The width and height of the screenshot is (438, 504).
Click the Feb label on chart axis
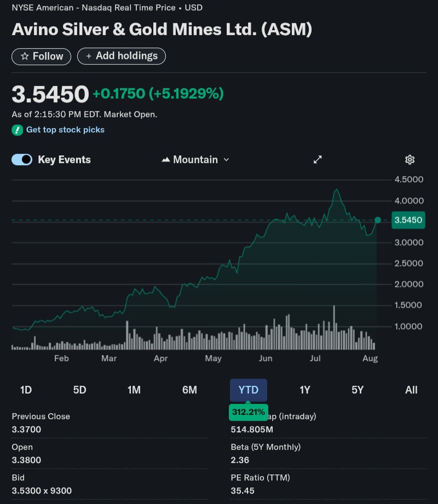click(x=61, y=358)
